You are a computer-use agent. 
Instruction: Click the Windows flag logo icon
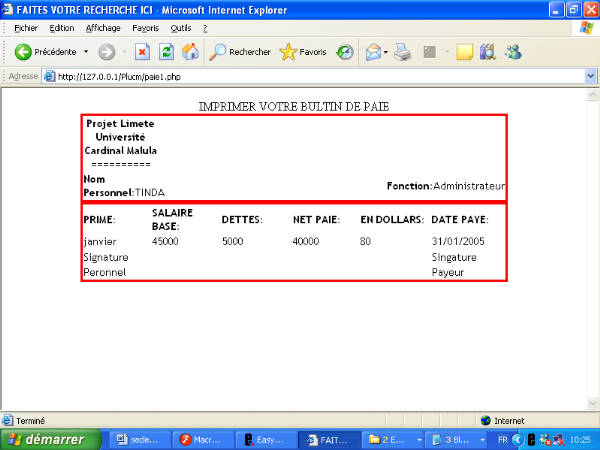(x=586, y=28)
